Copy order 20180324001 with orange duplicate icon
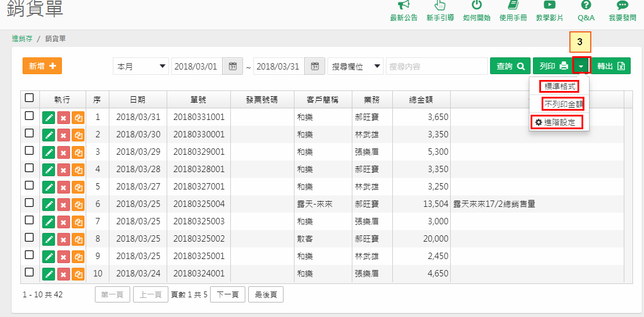This screenshot has height=317, width=644. click(78, 274)
